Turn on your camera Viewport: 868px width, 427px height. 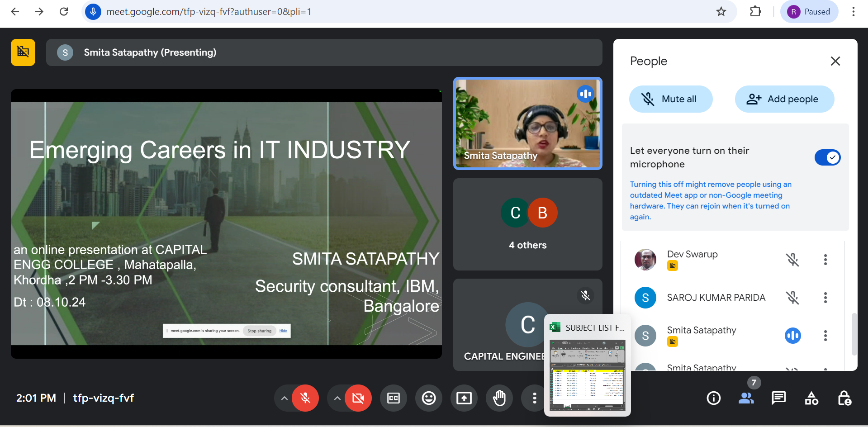click(x=358, y=398)
